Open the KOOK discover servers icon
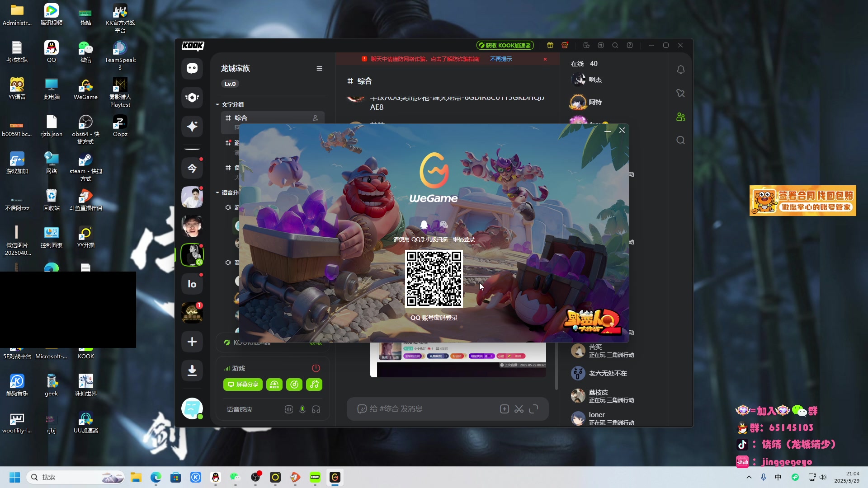This screenshot has width=868, height=488. point(192,98)
